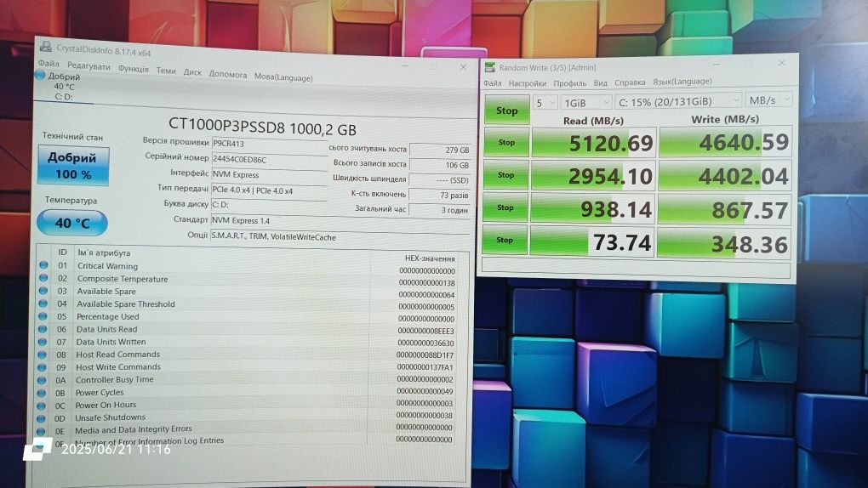Click the 40 °C temperature button
The width and height of the screenshot is (868, 488).
tap(72, 223)
